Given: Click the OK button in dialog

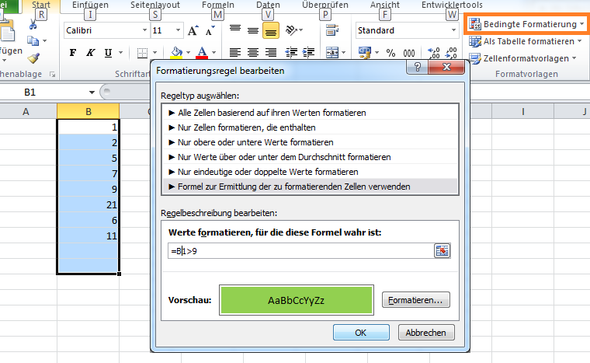Looking at the screenshot, I should (361, 333).
